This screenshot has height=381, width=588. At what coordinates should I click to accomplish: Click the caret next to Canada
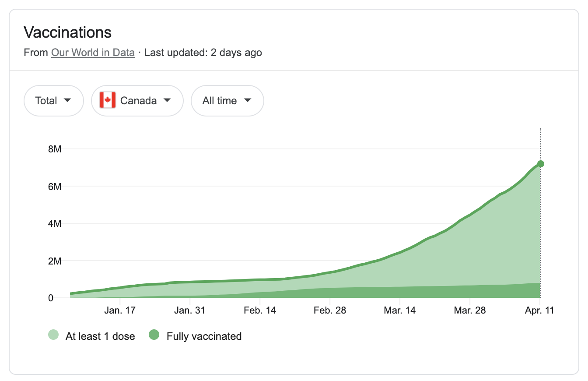[167, 100]
